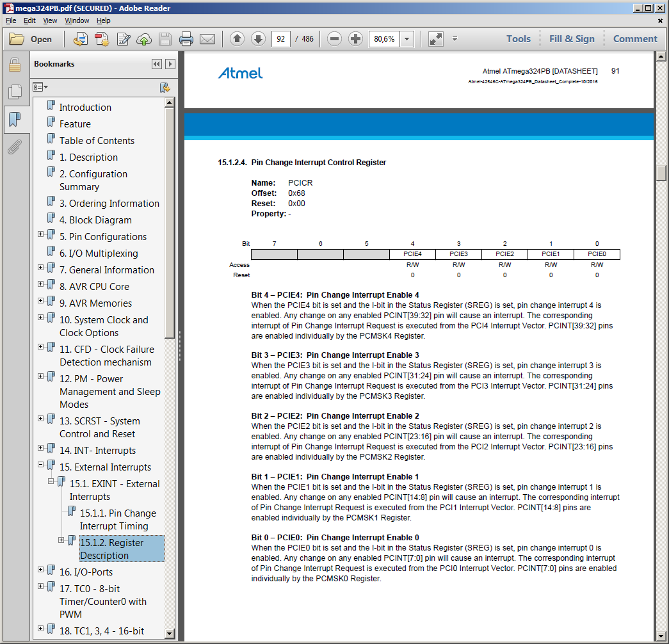Select the Feature bookmark
The image size is (669, 644).
[75, 124]
